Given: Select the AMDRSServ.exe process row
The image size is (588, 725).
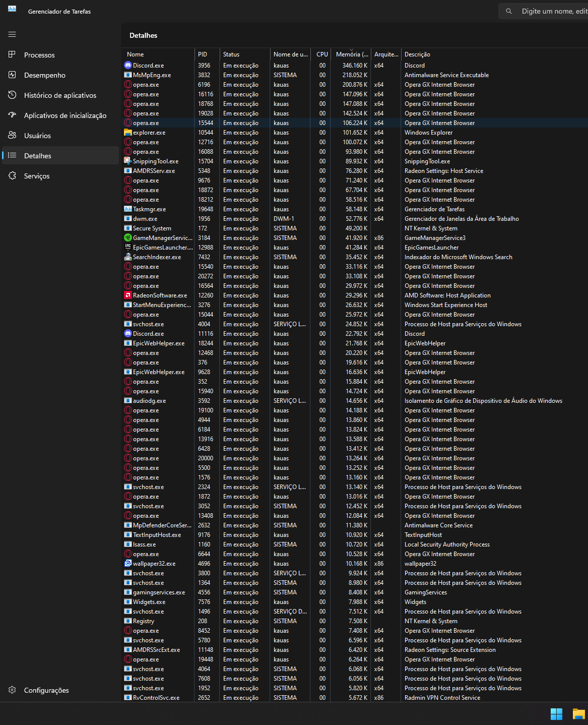Looking at the screenshot, I should [x=355, y=170].
